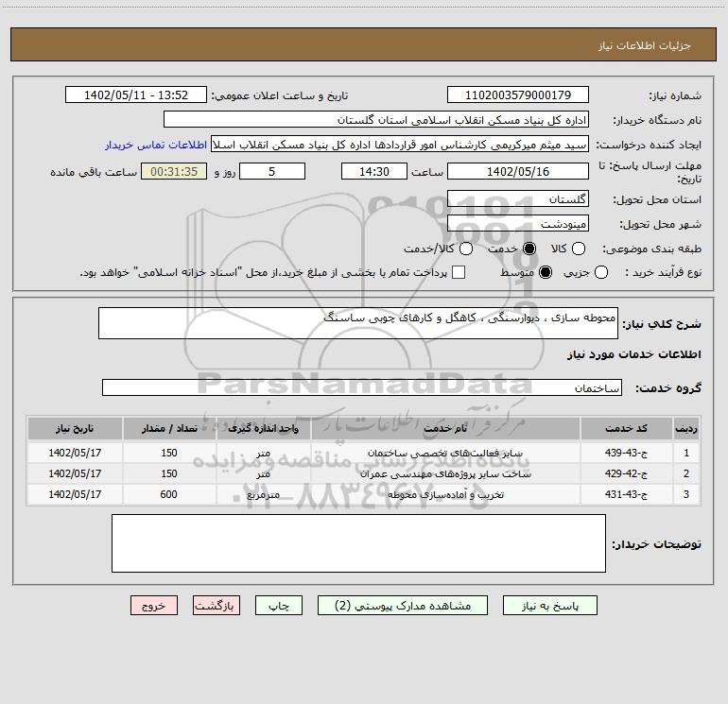The height and width of the screenshot is (704, 728).
Task: Click the واحد اندازه گیری column header
Action: coord(263,428)
